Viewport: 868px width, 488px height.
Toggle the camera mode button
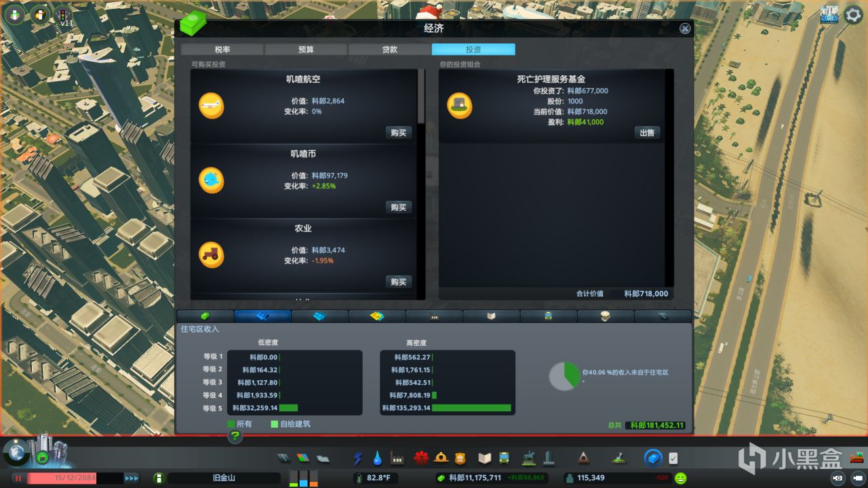[x=839, y=478]
